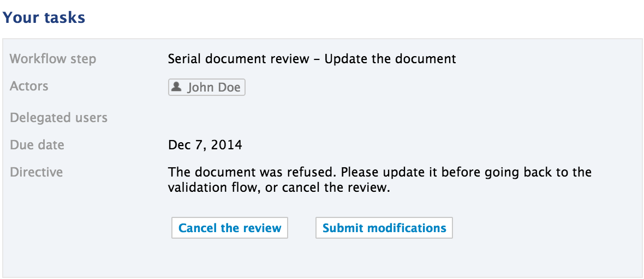Select the Dec 7, 2014 due date
This screenshot has height=279, width=644.
[x=205, y=145]
